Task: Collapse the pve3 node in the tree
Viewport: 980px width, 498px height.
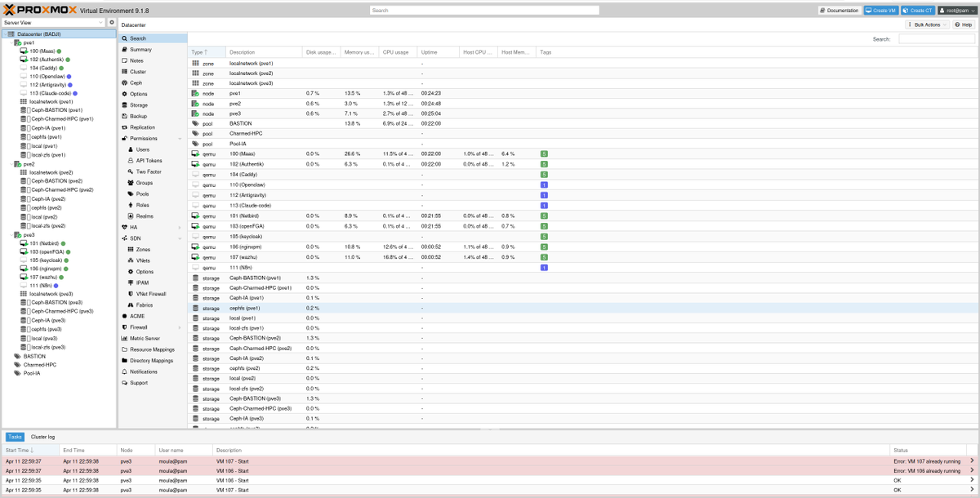Action: click(x=11, y=234)
